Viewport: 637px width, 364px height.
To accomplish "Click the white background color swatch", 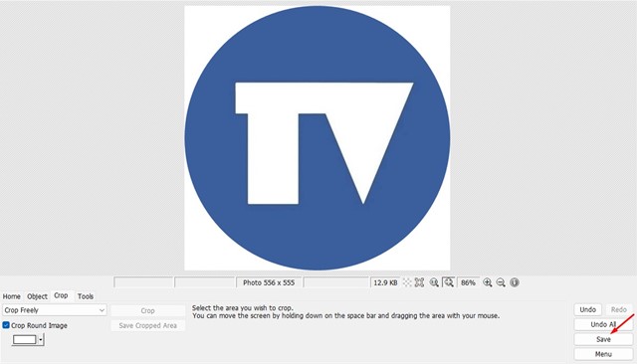I will [x=24, y=340].
